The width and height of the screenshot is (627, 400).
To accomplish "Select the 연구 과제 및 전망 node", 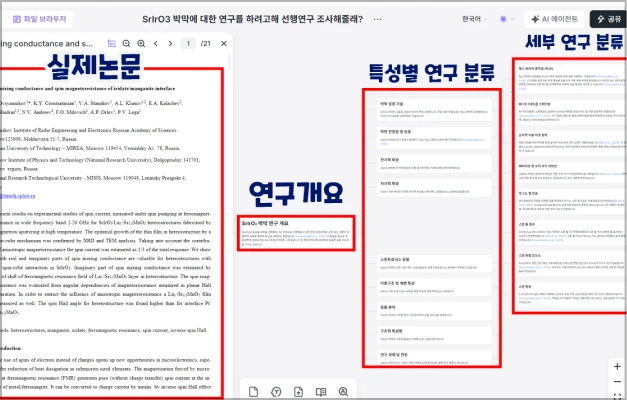I will click(433, 358).
